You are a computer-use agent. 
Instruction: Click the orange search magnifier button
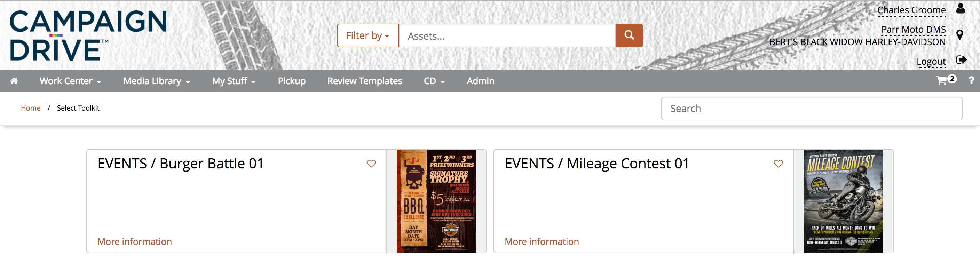point(629,35)
